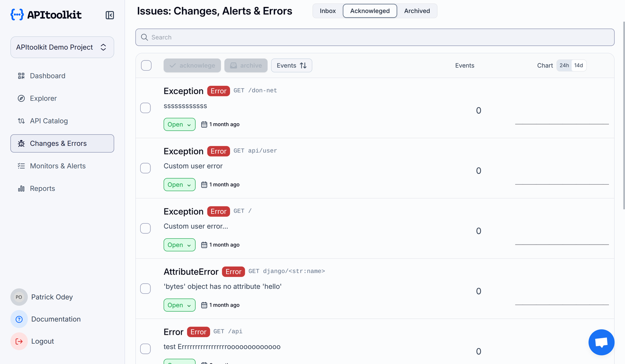Select the Explorer sidebar icon
The image size is (625, 364).
click(21, 98)
